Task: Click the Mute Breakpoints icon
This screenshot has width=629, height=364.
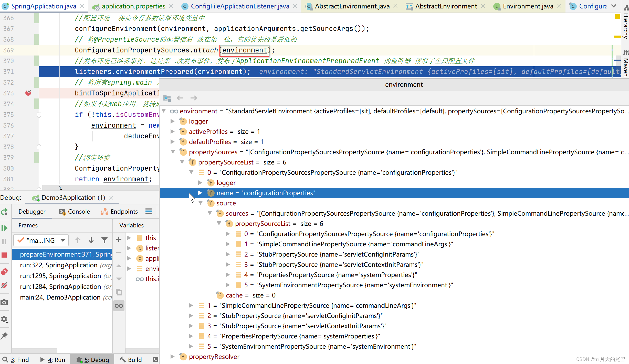Action: tap(4, 285)
